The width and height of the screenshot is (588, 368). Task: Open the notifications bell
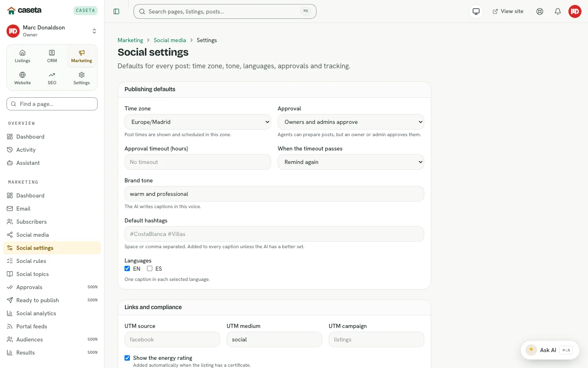tap(558, 11)
